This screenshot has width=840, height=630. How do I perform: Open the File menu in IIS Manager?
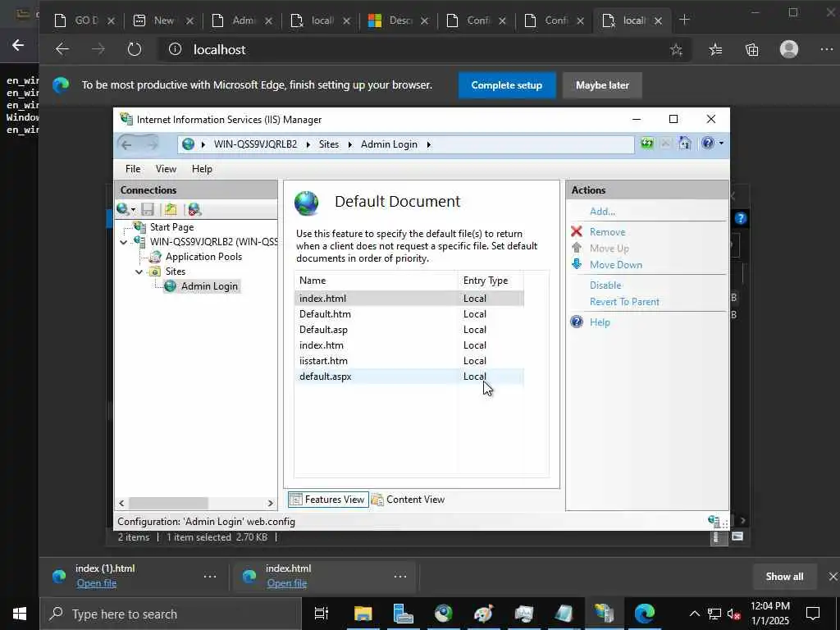point(133,169)
